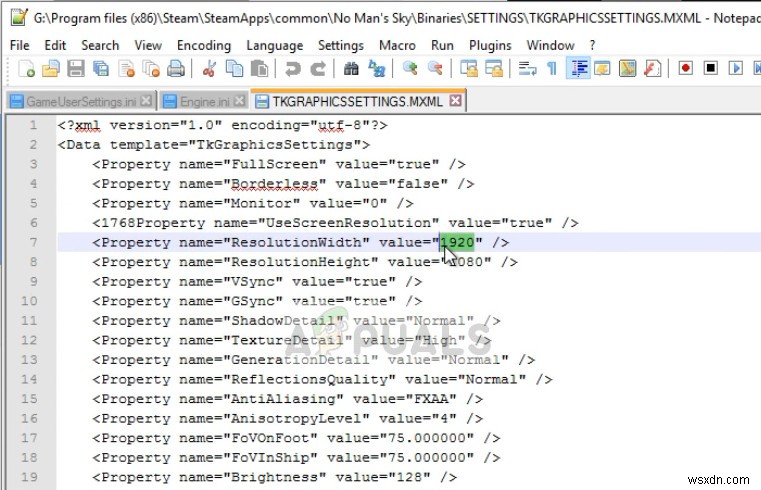Stop macro recording
Image resolution: width=761 pixels, height=490 pixels.
711,68
